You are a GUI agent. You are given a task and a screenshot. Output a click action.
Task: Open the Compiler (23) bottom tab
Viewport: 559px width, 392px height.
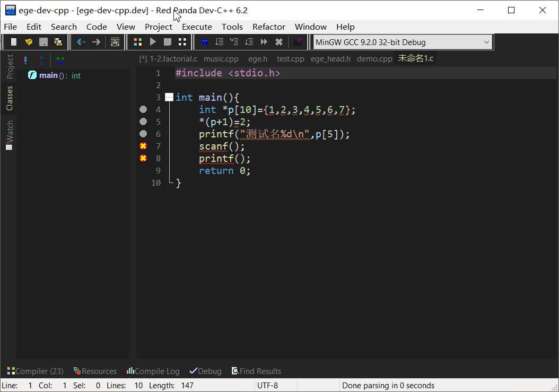36,371
